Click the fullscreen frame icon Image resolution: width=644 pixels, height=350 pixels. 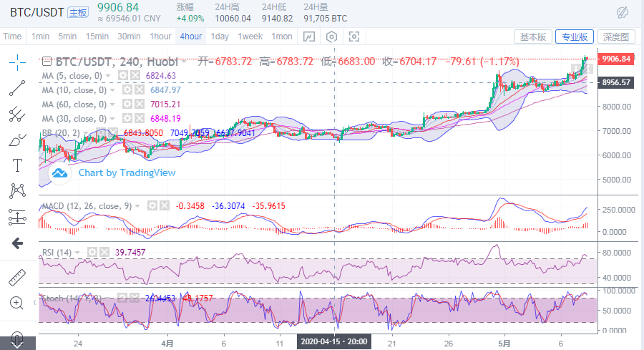point(354,37)
